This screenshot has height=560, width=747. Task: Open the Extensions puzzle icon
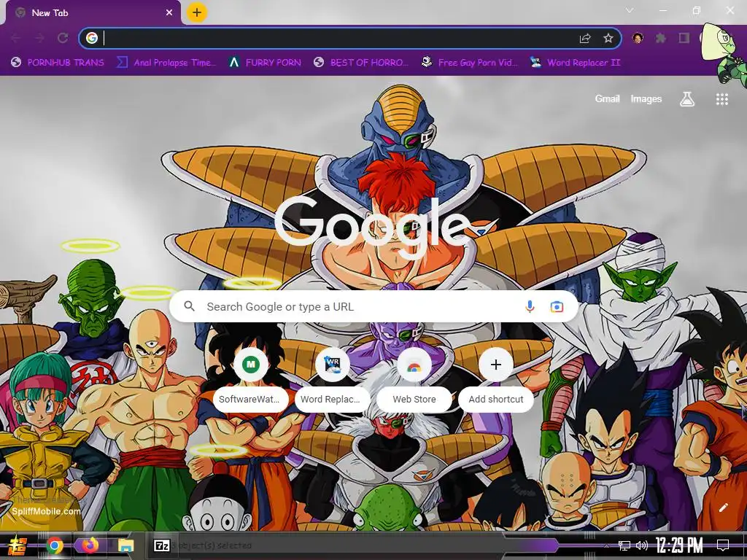(x=660, y=38)
